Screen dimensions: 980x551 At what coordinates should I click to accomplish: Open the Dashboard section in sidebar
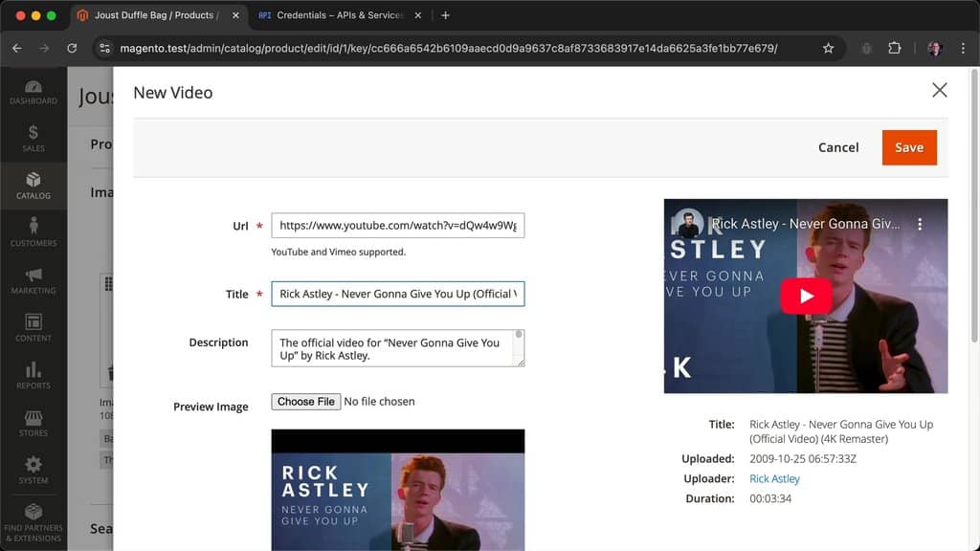[x=33, y=92]
